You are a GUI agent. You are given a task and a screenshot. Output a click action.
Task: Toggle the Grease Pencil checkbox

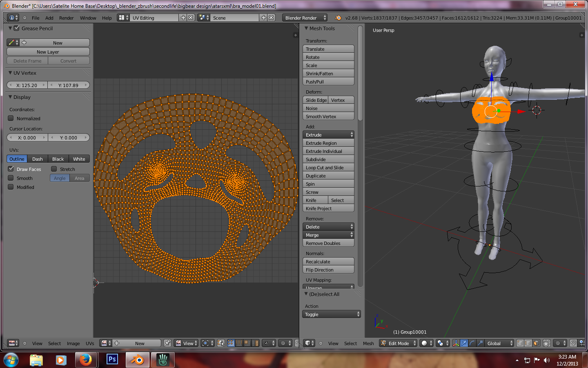[x=17, y=28]
